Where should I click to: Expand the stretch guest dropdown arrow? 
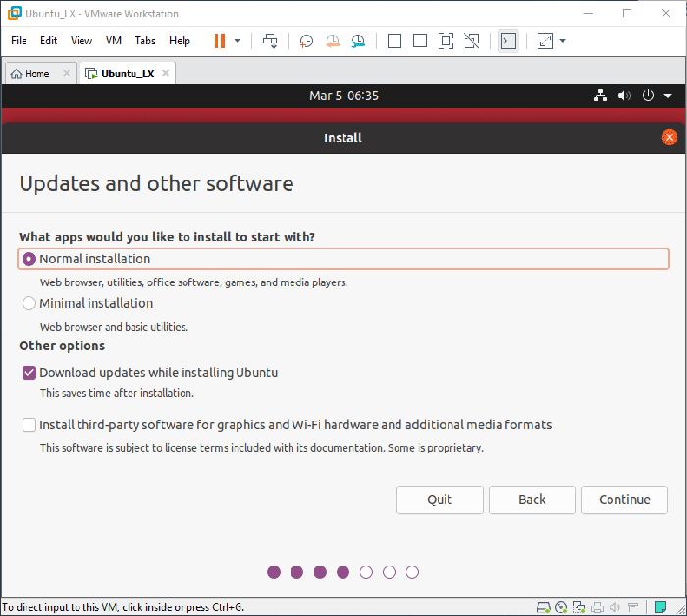click(563, 41)
